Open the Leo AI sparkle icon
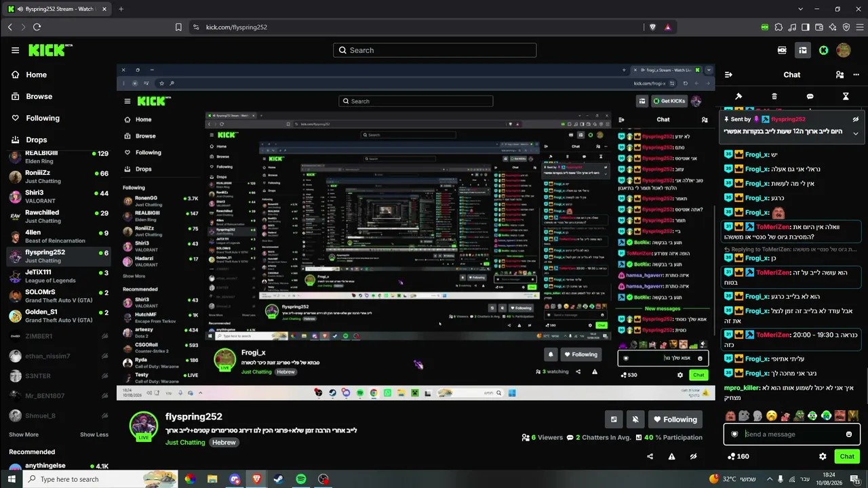Viewport: 868px width, 488px height. click(833, 27)
